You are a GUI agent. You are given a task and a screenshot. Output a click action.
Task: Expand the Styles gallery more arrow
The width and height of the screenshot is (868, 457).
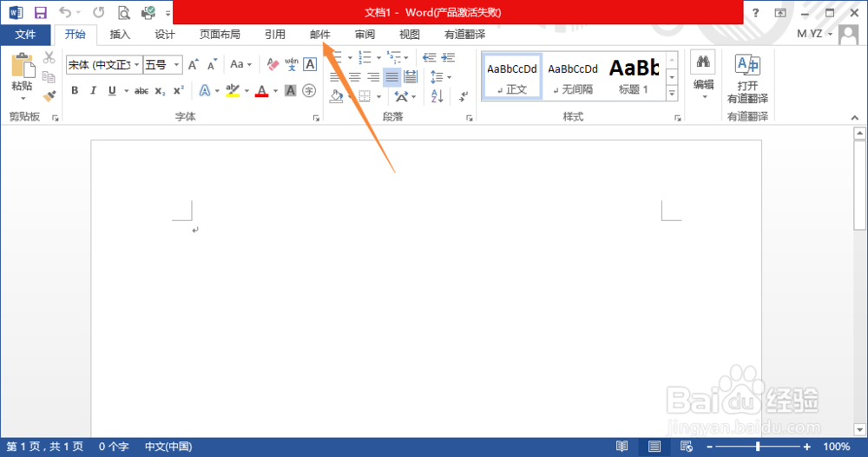pyautogui.click(x=672, y=94)
